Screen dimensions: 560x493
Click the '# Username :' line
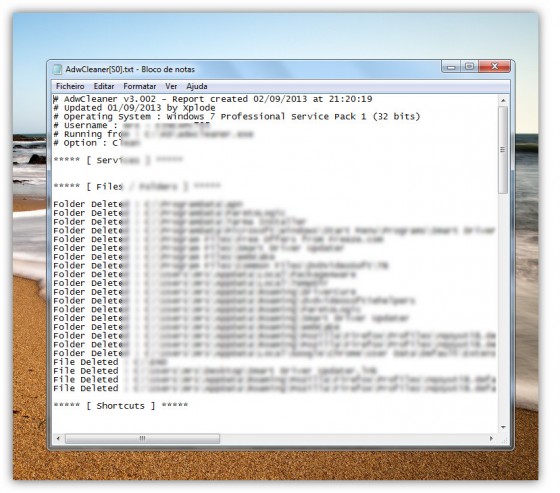click(132, 125)
